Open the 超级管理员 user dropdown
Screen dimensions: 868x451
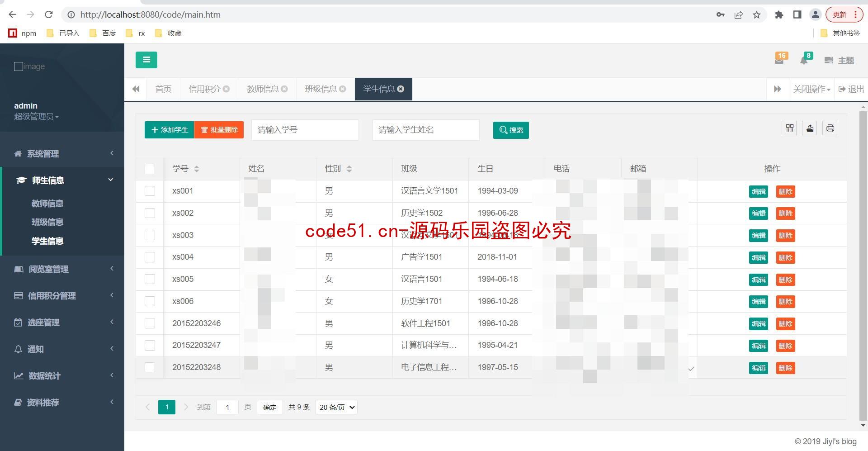tap(37, 117)
